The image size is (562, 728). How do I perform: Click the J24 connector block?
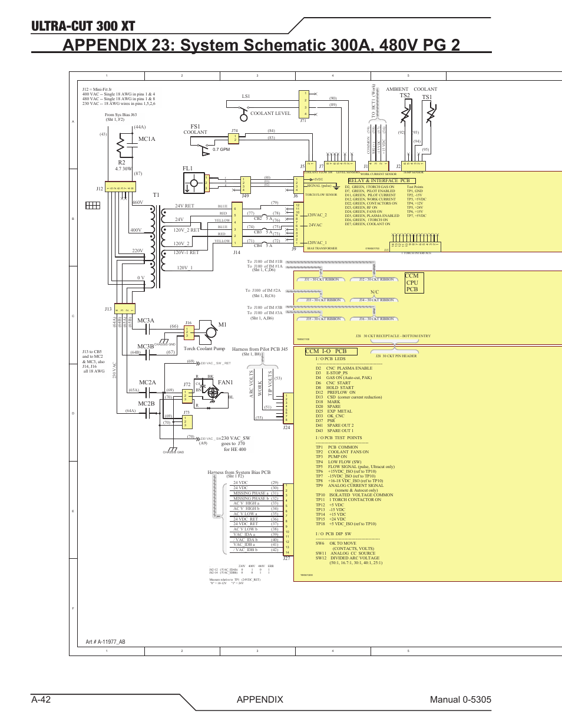tap(289, 409)
